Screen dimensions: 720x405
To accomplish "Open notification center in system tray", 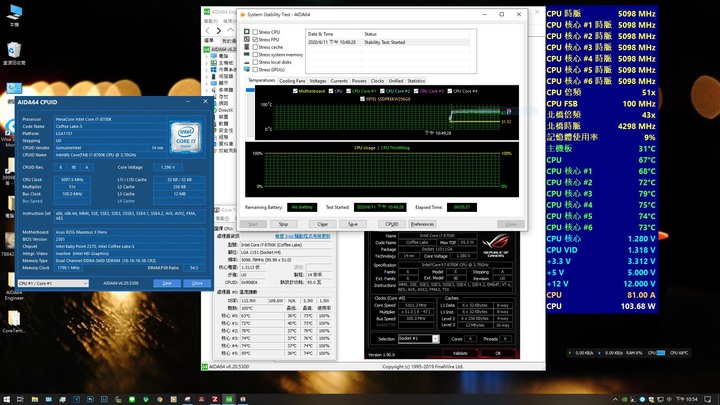I will (708, 399).
